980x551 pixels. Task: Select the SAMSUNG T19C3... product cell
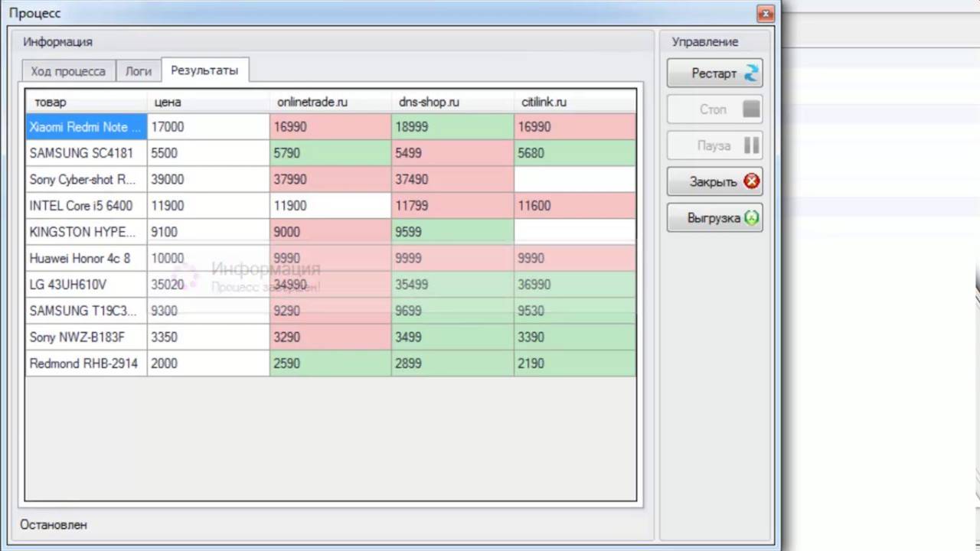coord(87,311)
